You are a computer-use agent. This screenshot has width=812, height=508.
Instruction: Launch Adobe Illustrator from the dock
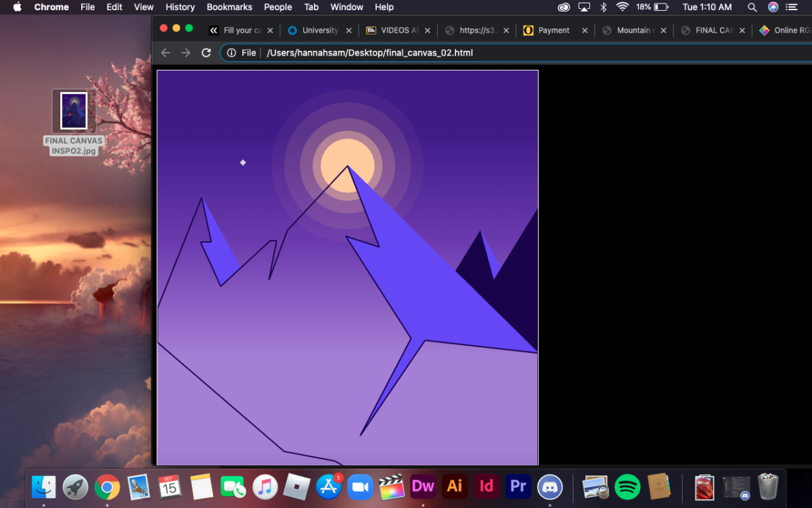click(x=455, y=486)
